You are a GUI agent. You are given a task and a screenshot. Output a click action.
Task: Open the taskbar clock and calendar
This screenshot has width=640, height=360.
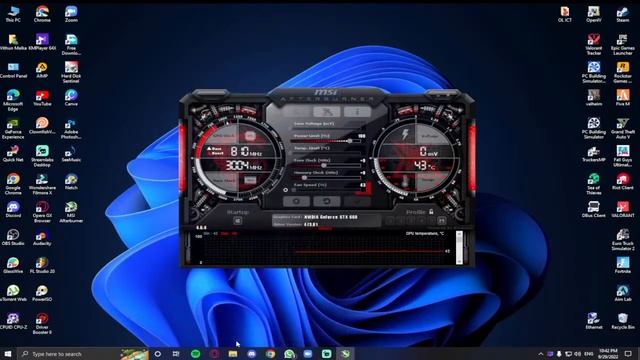point(607,354)
